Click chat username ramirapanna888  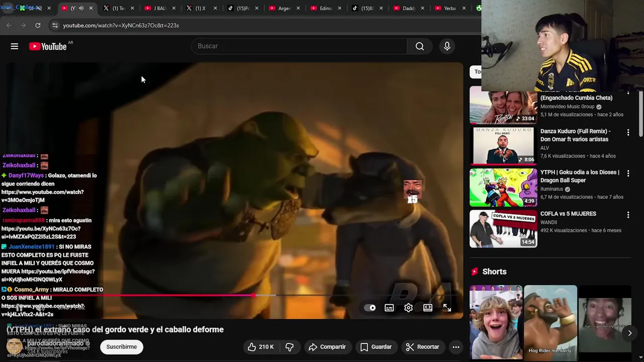point(23,220)
